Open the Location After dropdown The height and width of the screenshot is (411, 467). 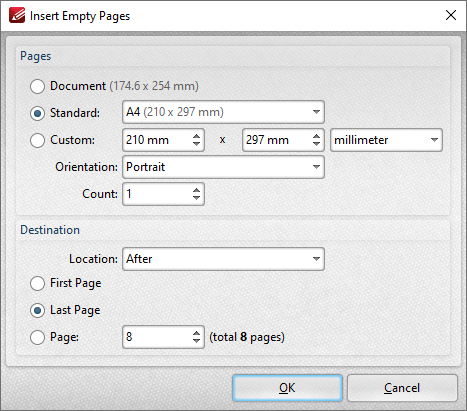coord(223,259)
